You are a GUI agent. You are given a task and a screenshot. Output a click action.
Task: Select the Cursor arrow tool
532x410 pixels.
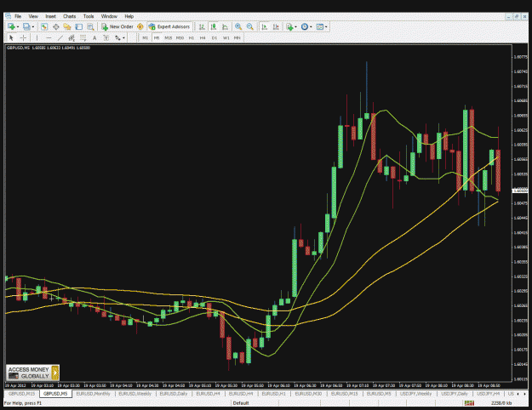(11, 38)
